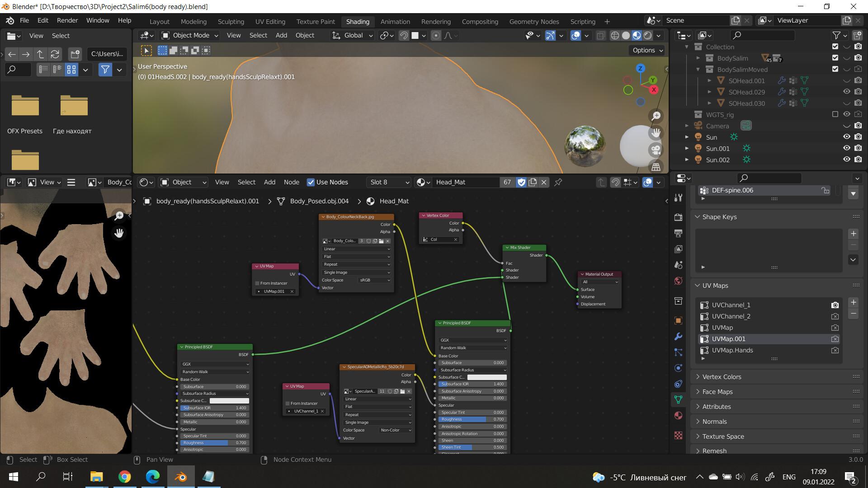Expand the Normals panel
Screen dimensions: 868x488
[714, 422]
